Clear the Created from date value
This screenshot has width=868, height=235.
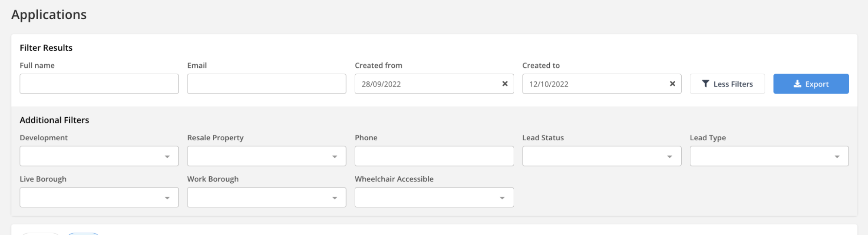pos(505,84)
